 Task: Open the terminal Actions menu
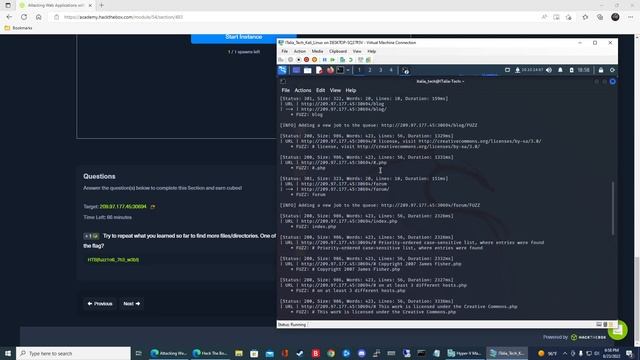[302, 90]
